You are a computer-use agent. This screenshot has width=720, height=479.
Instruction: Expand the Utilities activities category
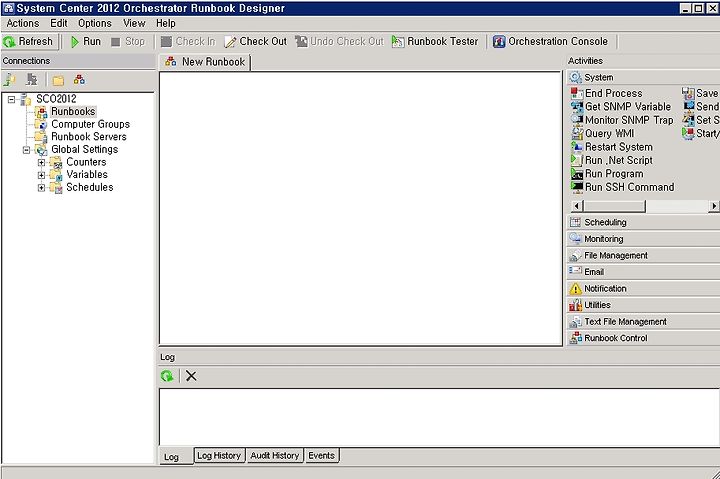644,305
